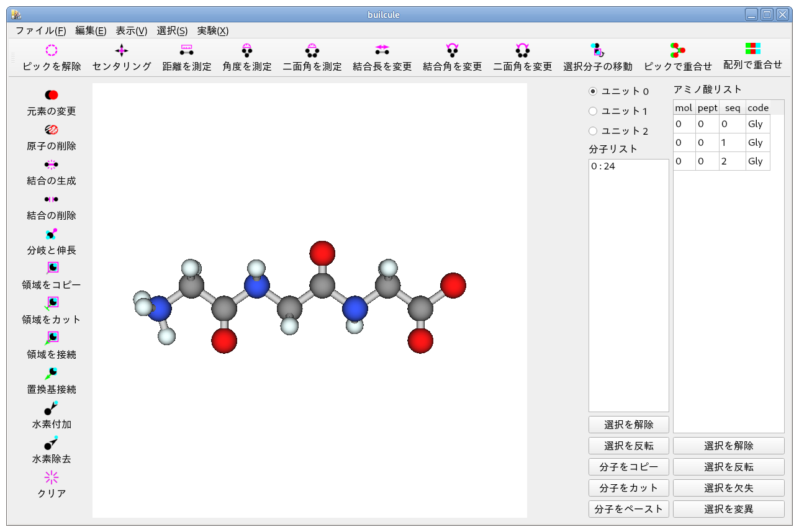
Task: Click the superimpose by sequence (配列で重合せ) icon
Action: point(752,49)
